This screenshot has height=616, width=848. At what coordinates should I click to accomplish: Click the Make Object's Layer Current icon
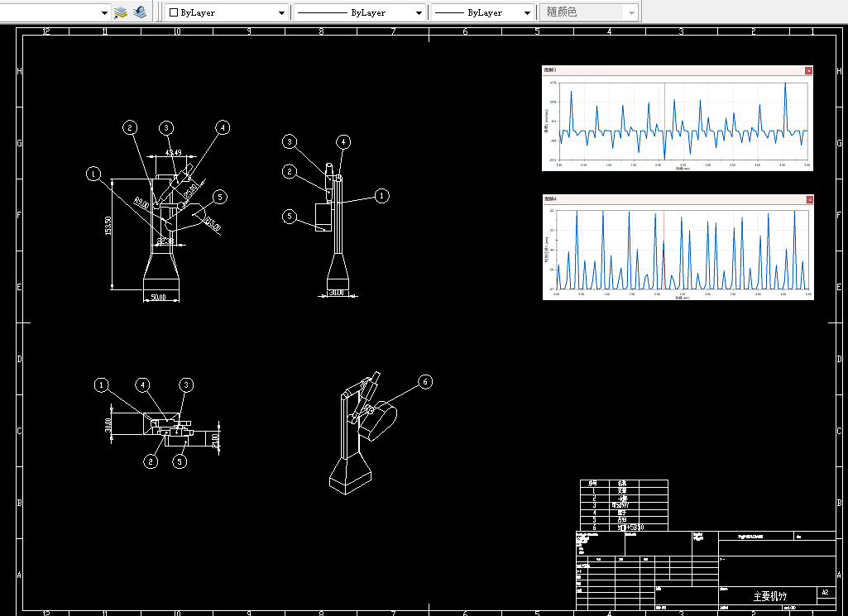click(121, 12)
